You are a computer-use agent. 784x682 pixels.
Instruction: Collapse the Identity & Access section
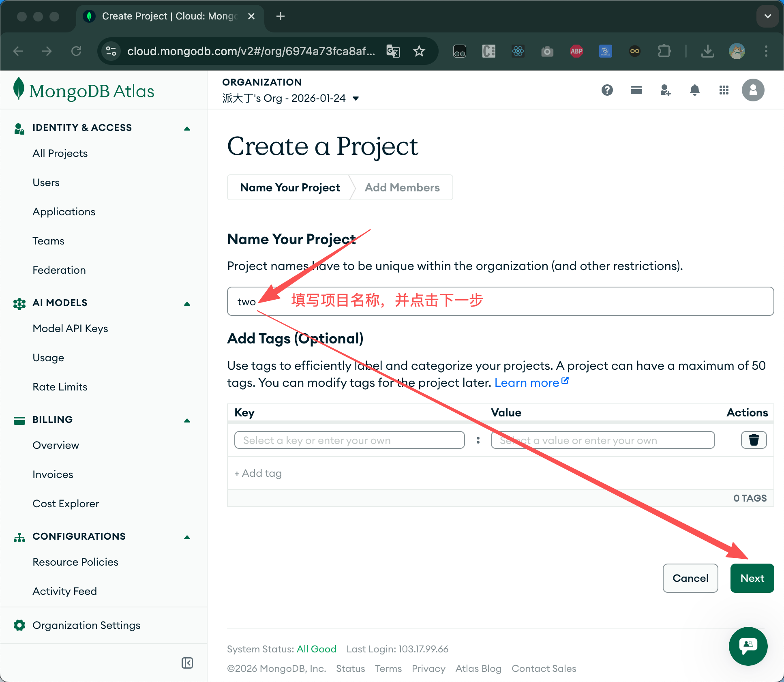pyautogui.click(x=187, y=129)
